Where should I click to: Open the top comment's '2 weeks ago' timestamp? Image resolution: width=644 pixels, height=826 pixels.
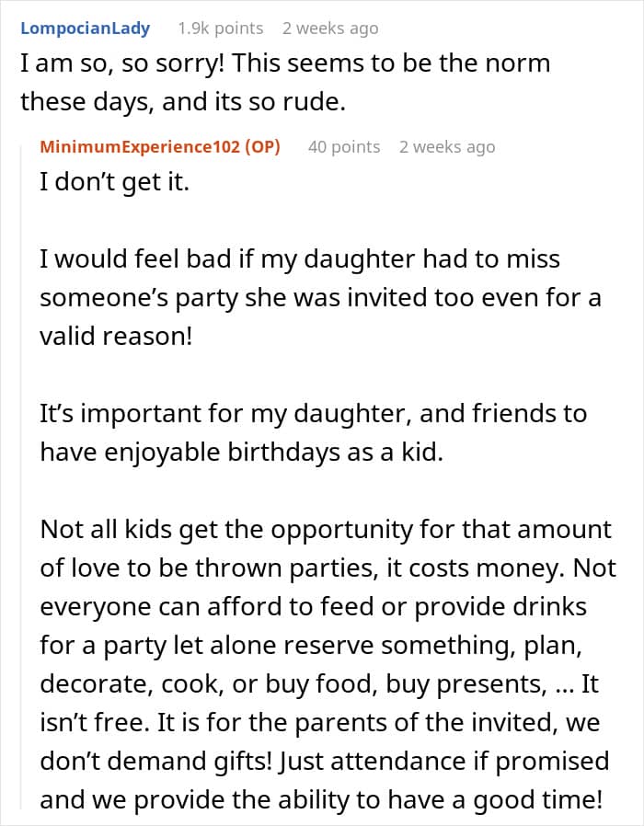pos(329,29)
